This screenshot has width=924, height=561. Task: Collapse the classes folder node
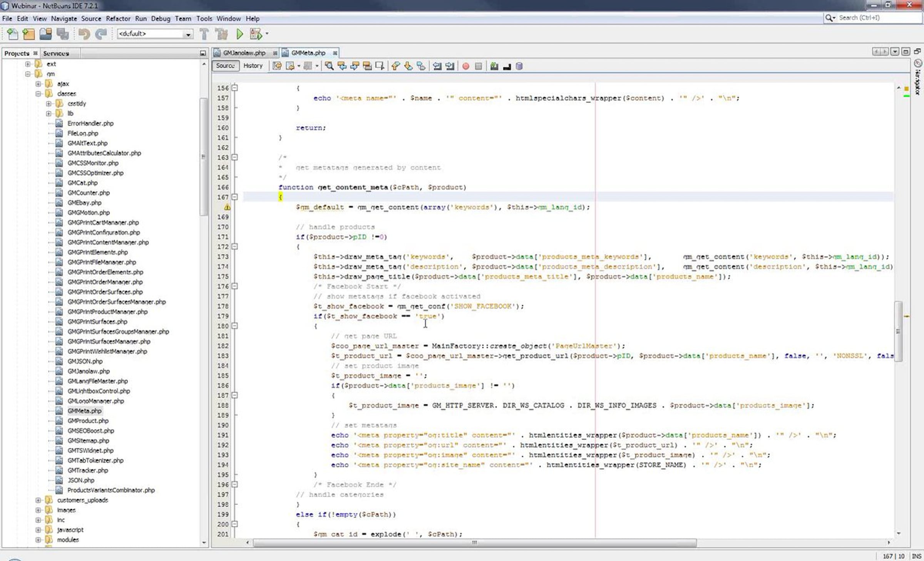[38, 94]
